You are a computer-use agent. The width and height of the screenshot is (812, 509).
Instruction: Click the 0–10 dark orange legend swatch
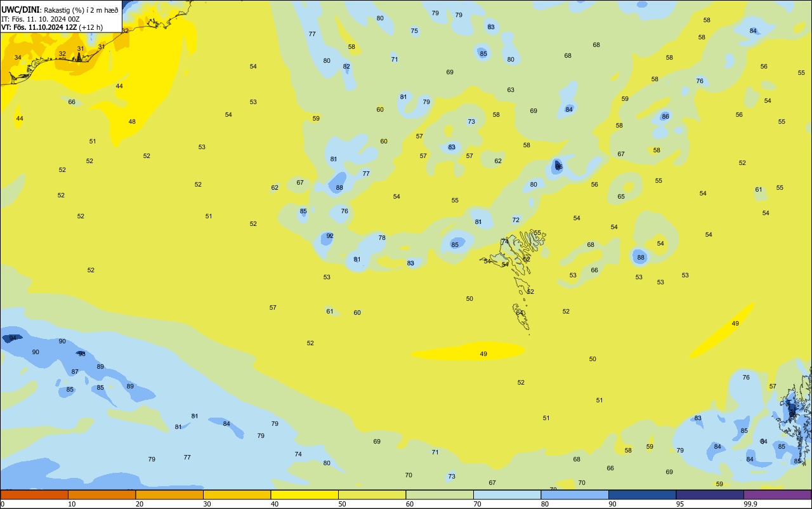(x=34, y=494)
